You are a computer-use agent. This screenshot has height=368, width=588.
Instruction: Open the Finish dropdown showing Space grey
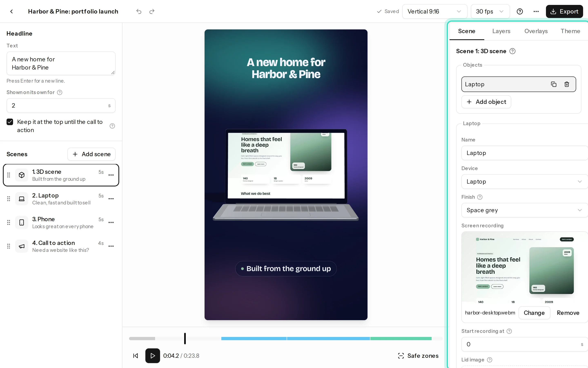click(525, 210)
